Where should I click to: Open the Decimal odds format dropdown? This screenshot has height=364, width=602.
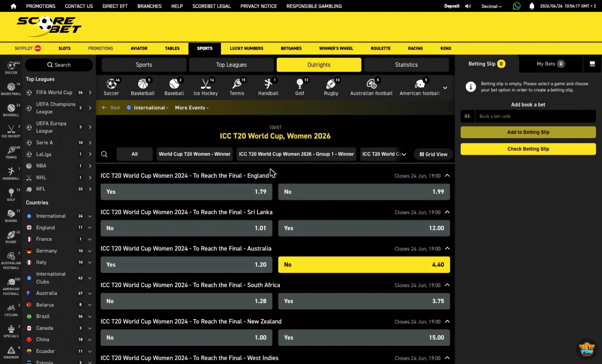coord(492,6)
